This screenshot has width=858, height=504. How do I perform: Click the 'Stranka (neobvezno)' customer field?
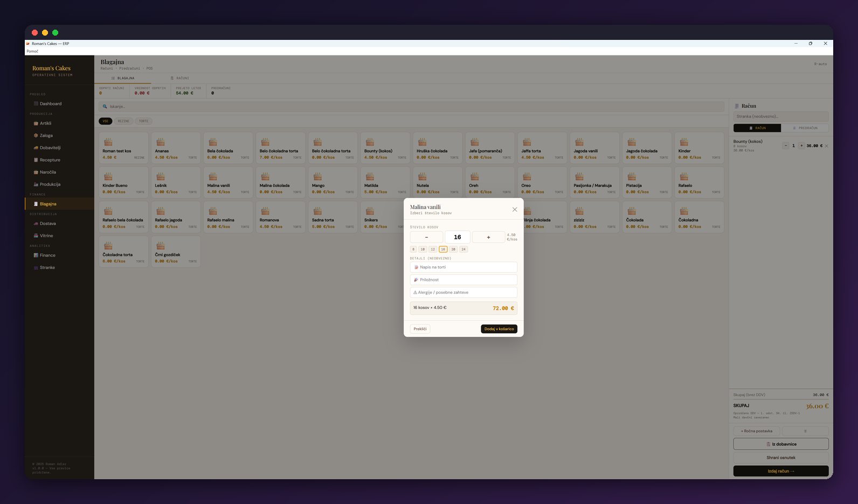(x=781, y=116)
